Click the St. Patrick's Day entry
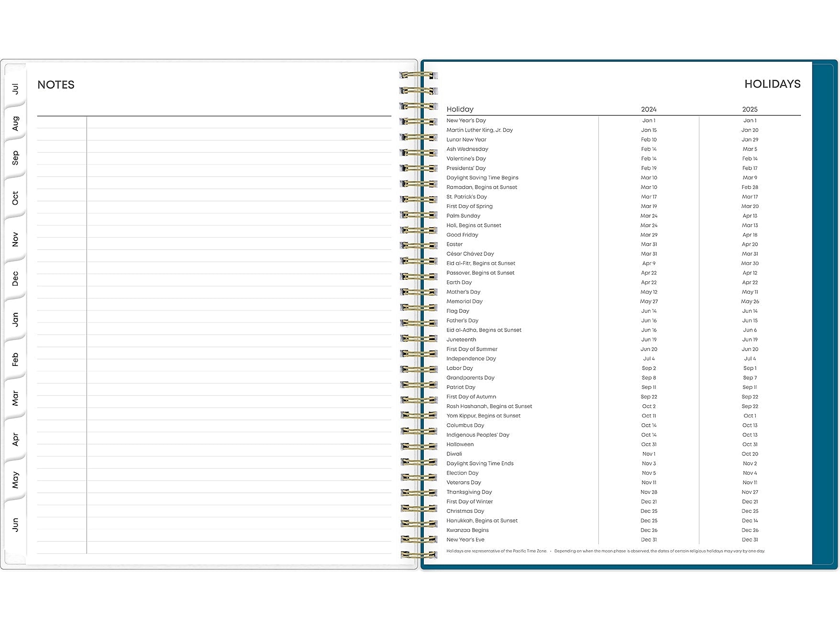 [466, 197]
